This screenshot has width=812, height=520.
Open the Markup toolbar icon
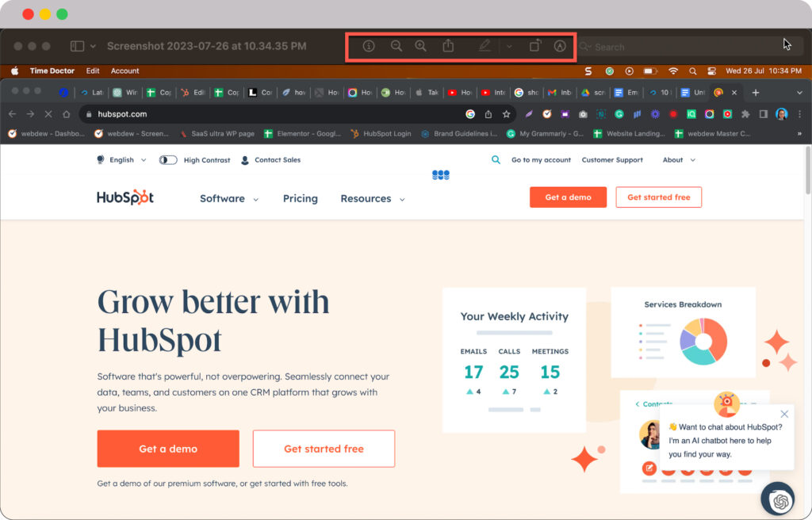pyautogui.click(x=560, y=47)
